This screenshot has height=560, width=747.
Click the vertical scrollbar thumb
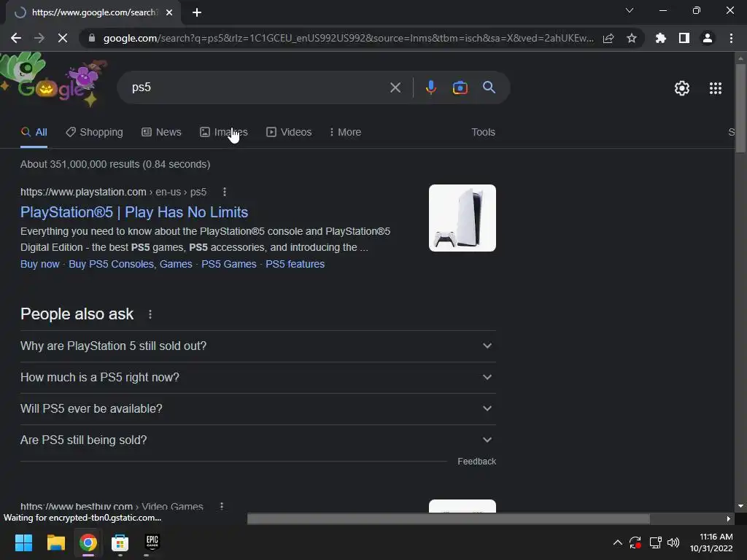[740, 108]
